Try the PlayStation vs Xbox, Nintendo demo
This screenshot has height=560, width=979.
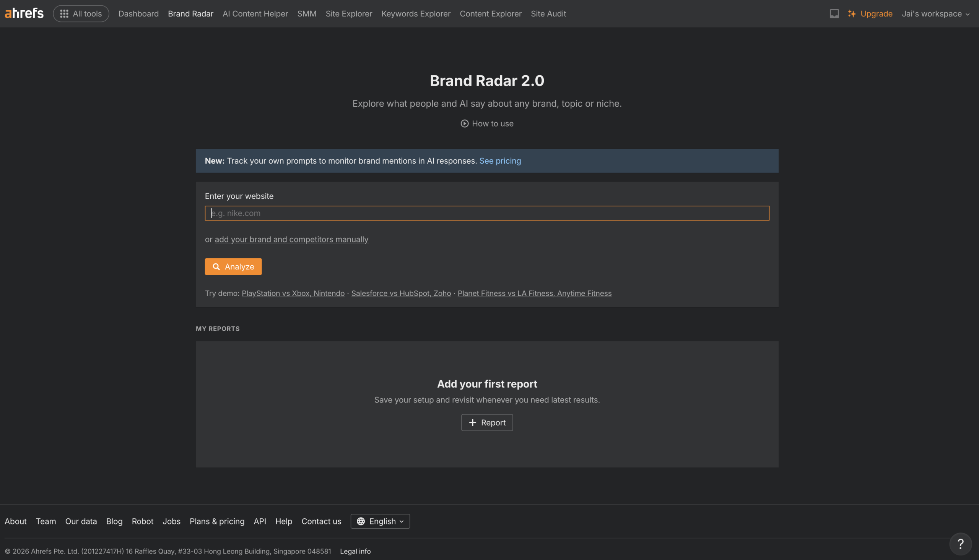point(293,293)
